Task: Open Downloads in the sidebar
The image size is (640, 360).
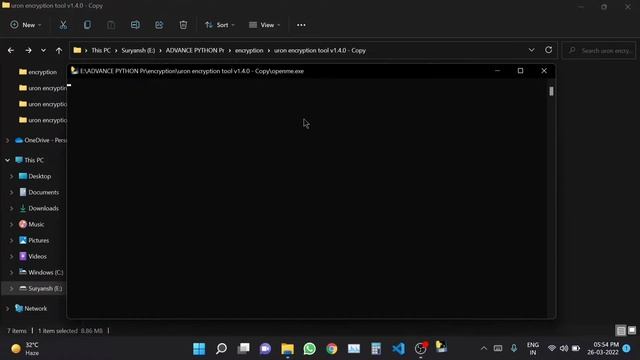Action: (x=39, y=208)
